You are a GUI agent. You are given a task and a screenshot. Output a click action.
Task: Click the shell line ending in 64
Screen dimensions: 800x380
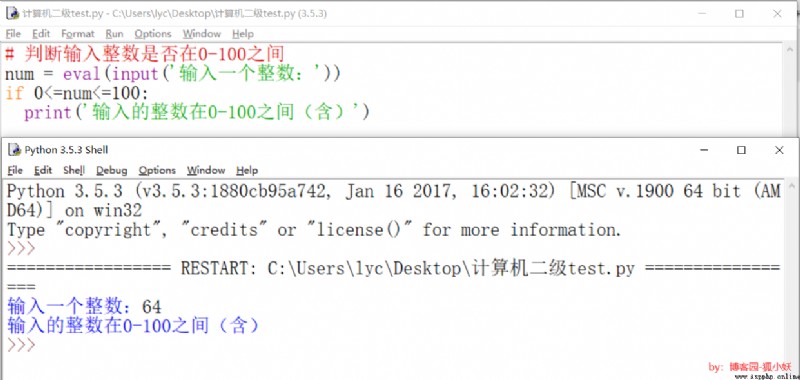coord(84,307)
